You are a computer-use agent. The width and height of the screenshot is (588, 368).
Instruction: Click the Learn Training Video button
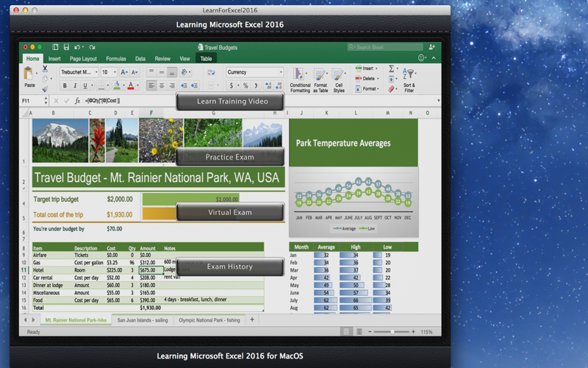pos(230,102)
